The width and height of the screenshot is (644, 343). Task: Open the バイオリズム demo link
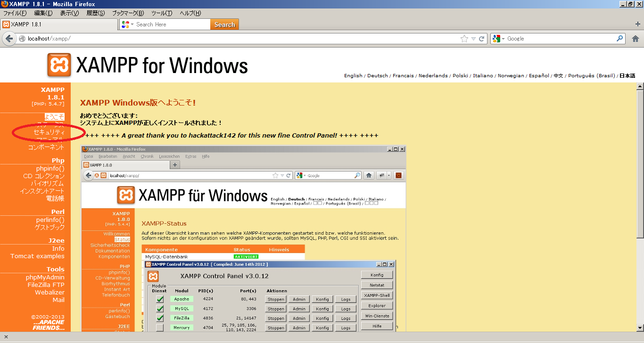tap(48, 183)
